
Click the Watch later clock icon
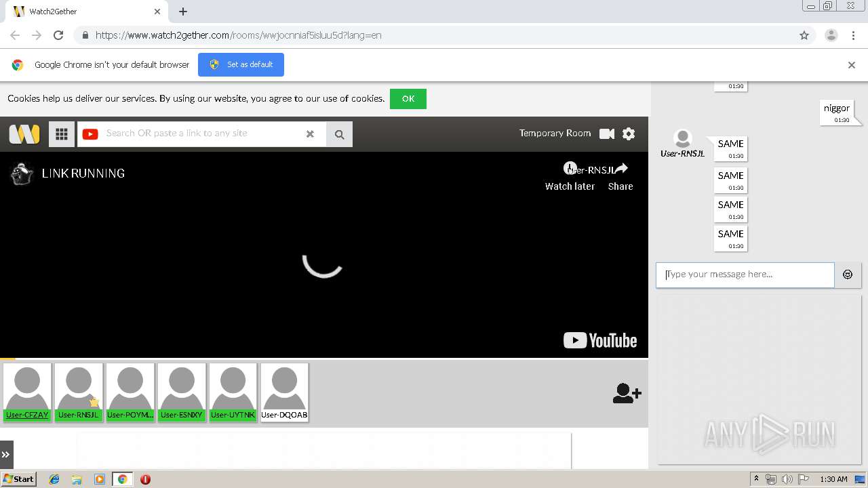pos(570,168)
